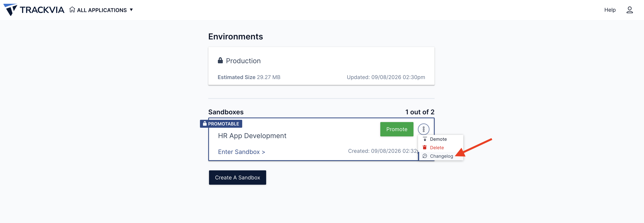Click the HR App Development sandbox name
Screen dimensions: 644x223
click(x=252, y=136)
